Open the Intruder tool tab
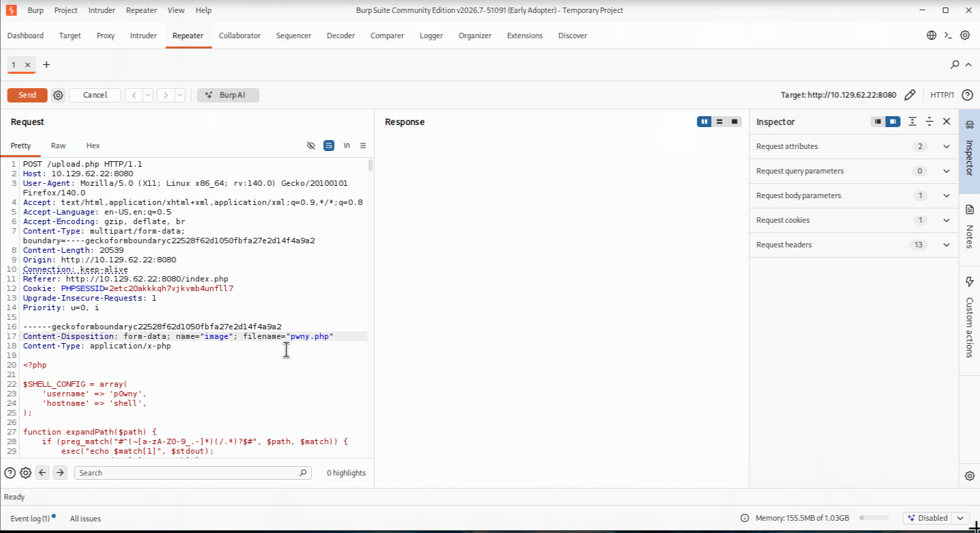 coord(143,36)
